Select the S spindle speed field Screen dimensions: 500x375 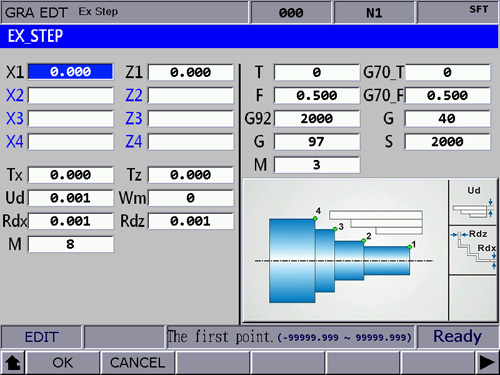tap(447, 142)
